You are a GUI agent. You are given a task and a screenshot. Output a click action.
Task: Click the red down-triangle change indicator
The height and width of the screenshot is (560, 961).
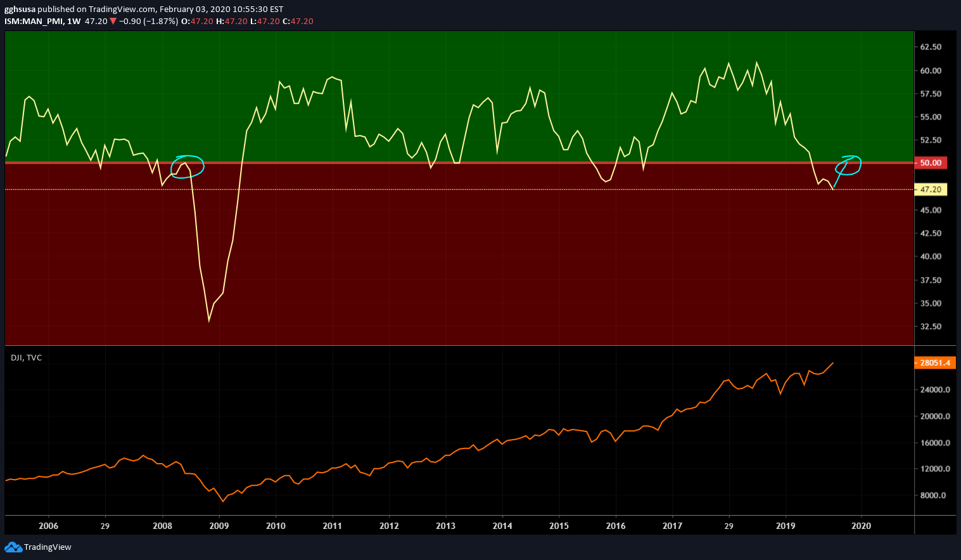113,22
